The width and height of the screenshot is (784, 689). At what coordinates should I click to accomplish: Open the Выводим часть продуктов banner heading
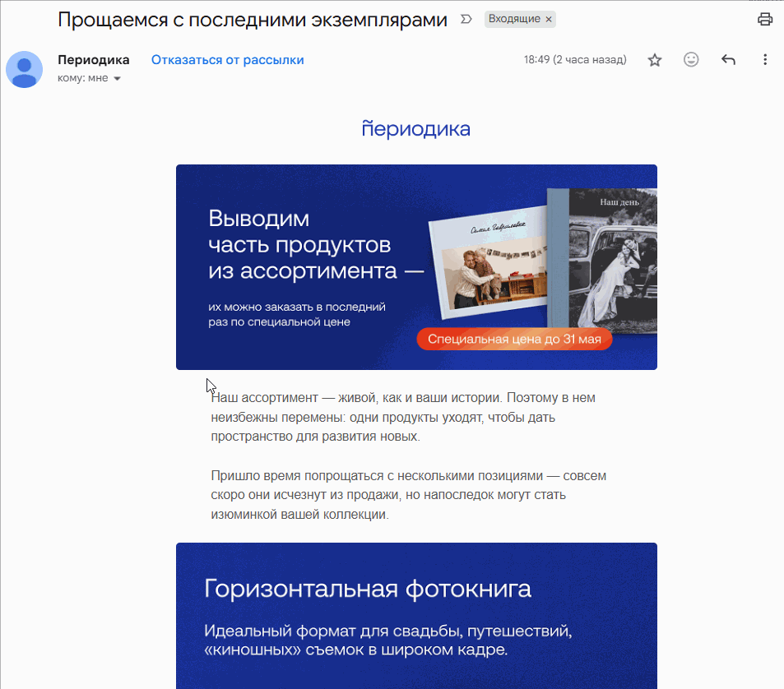click(316, 245)
